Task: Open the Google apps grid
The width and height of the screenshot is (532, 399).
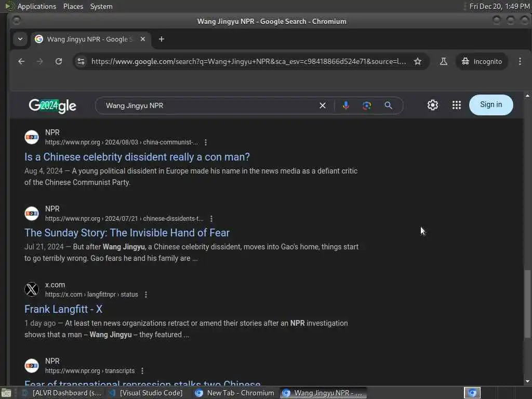Action: click(x=457, y=105)
